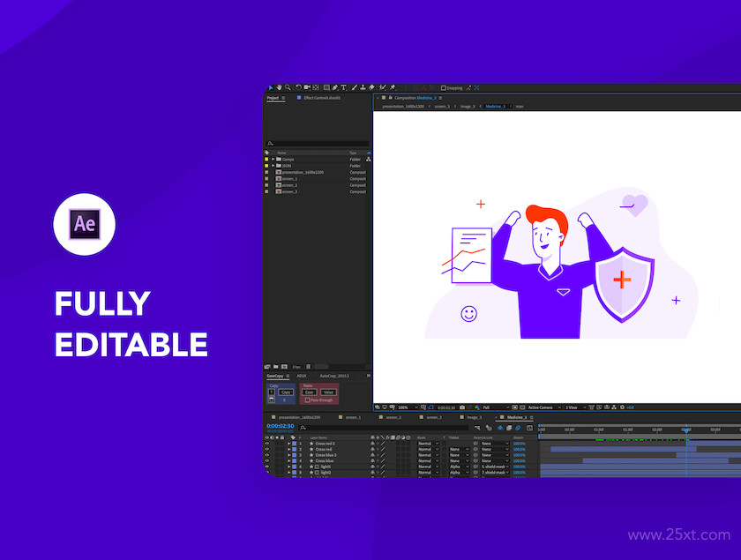Open TrkMat dropdown of Cross blue 2

click(459, 455)
